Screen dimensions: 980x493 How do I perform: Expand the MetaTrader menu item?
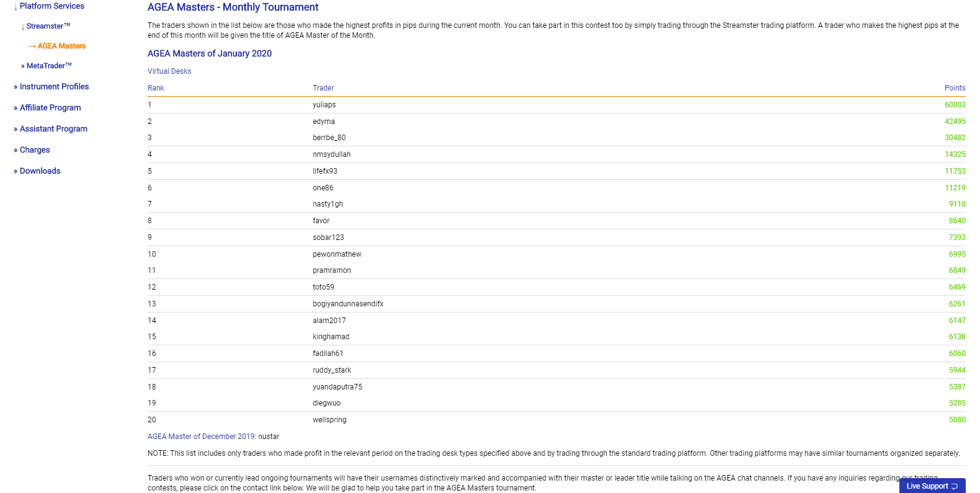click(49, 66)
